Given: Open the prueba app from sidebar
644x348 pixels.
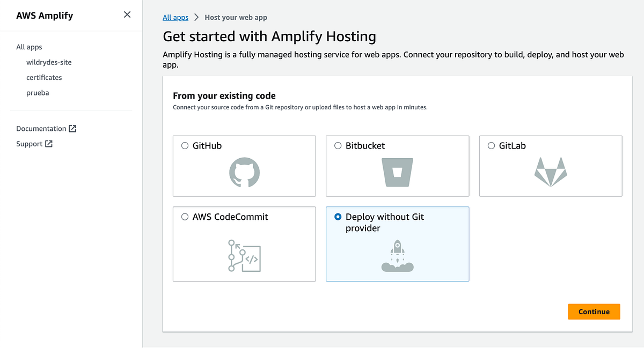Looking at the screenshot, I should pos(38,92).
